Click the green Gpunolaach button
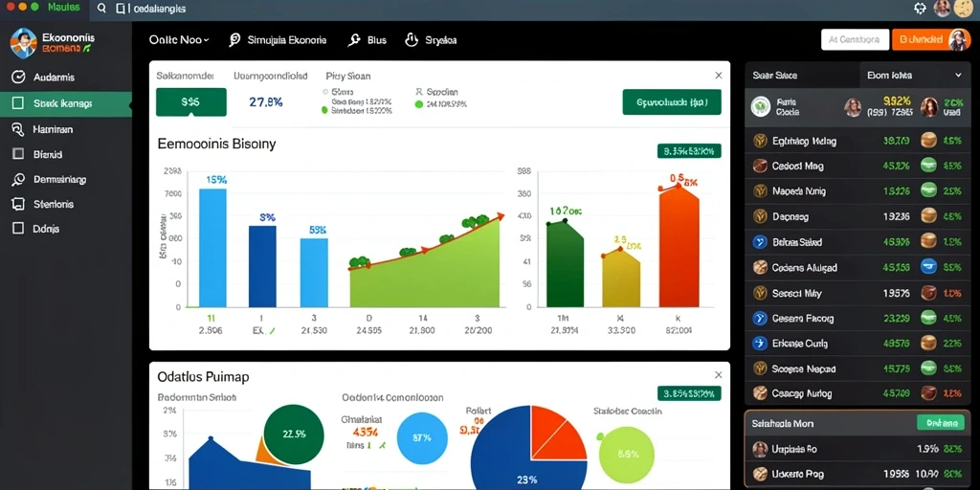Image resolution: width=980 pixels, height=490 pixels. click(672, 101)
